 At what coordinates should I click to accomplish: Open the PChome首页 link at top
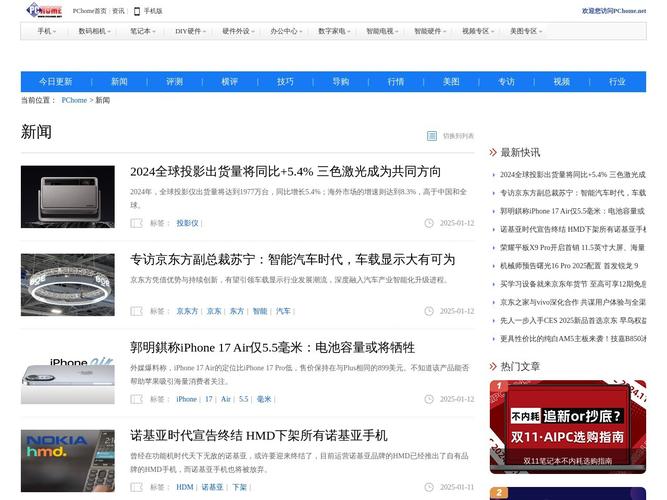point(89,11)
